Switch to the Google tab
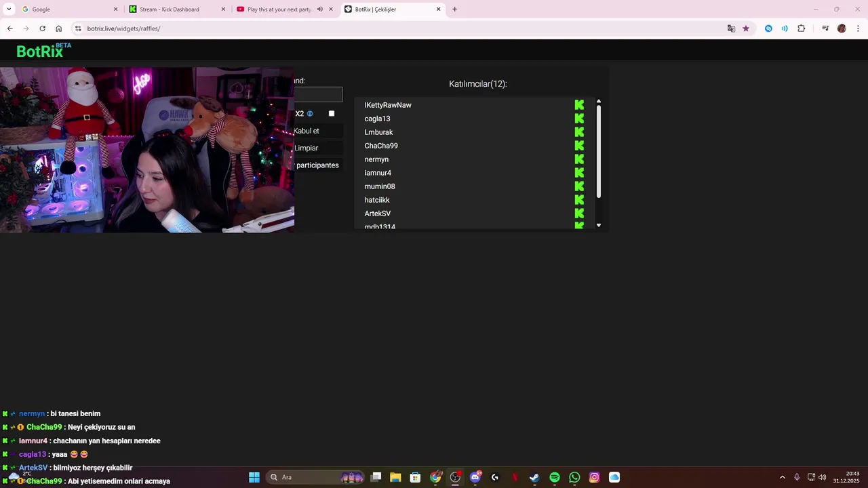 68,9
